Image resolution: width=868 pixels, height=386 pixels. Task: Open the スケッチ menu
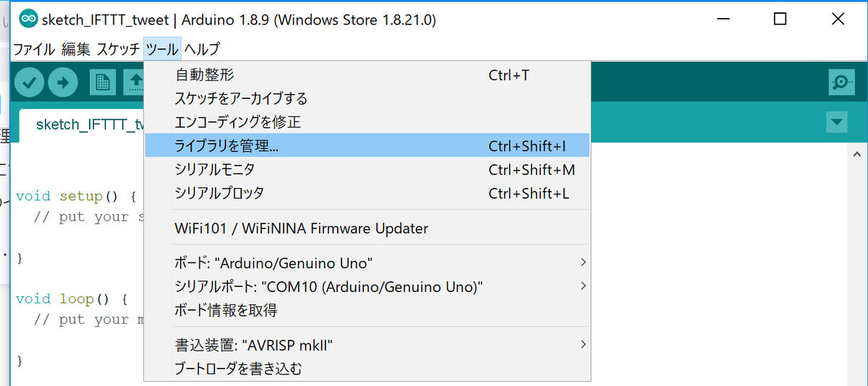[118, 49]
